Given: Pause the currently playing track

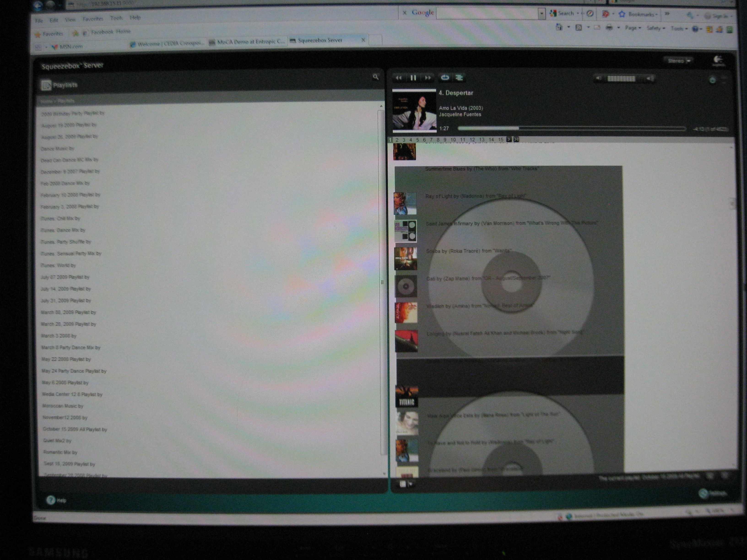Looking at the screenshot, I should pos(413,78).
